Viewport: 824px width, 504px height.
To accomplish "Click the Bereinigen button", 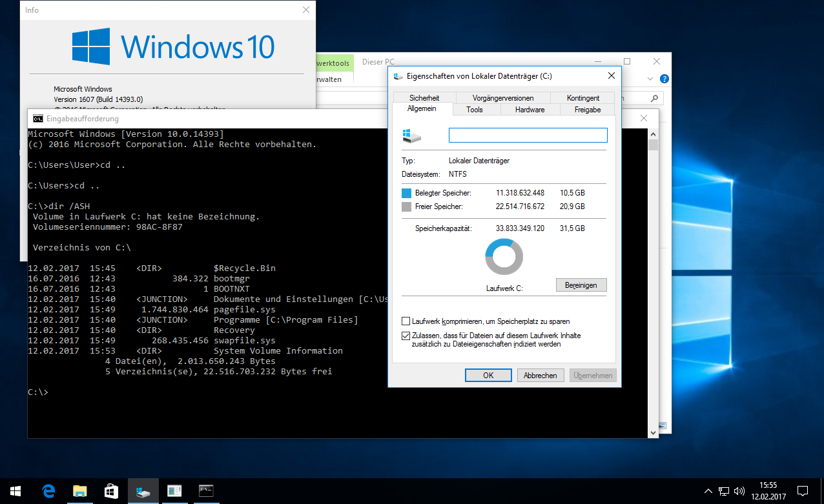I will click(581, 285).
